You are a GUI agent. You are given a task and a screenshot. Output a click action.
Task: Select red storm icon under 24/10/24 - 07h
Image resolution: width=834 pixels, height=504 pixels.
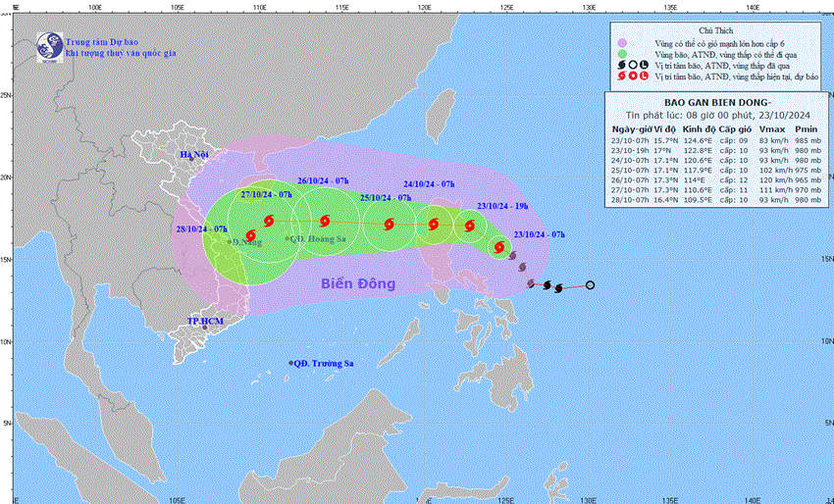434,224
